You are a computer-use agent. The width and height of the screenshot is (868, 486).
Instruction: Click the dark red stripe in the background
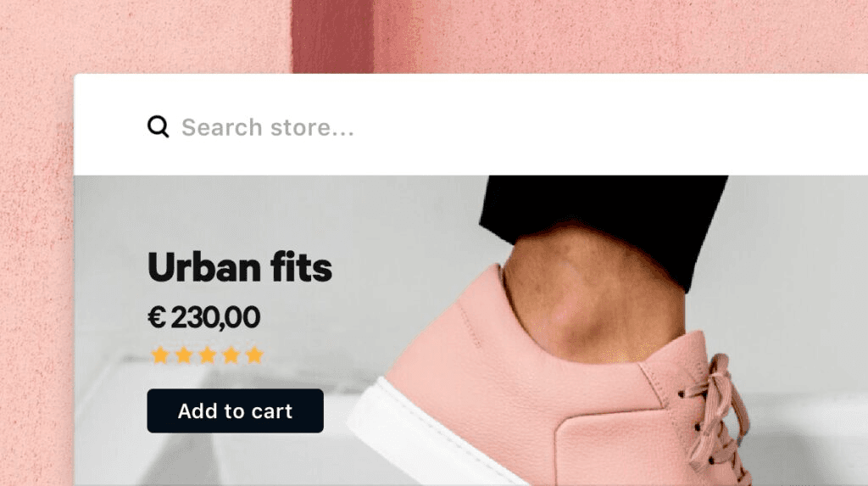pos(332,36)
